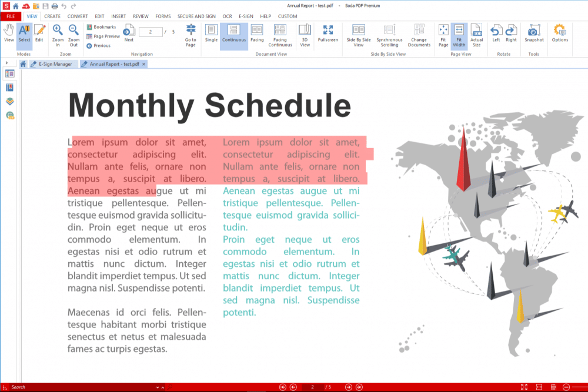Rotate the page Right
This screenshot has height=392, width=588.
(x=511, y=33)
